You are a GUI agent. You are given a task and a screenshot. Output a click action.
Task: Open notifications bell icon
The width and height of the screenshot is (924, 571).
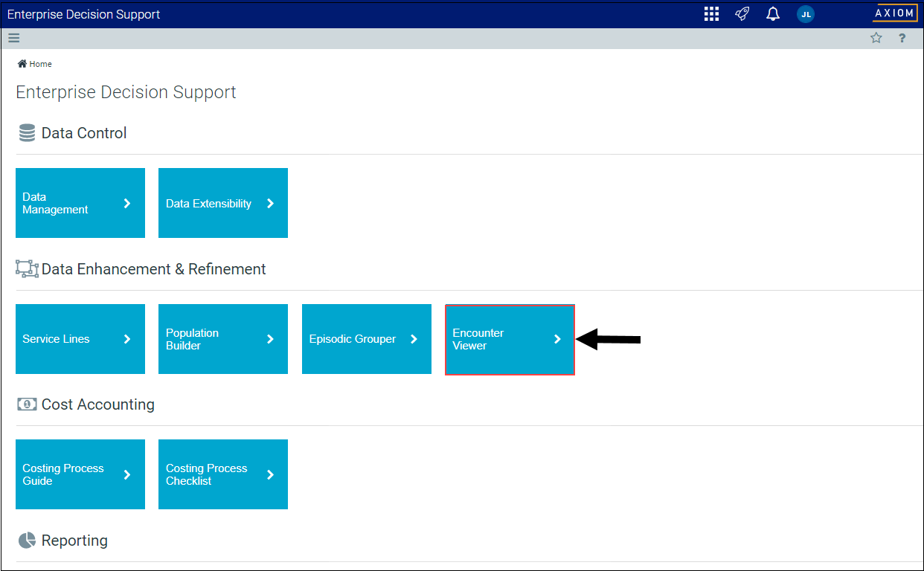click(x=773, y=14)
